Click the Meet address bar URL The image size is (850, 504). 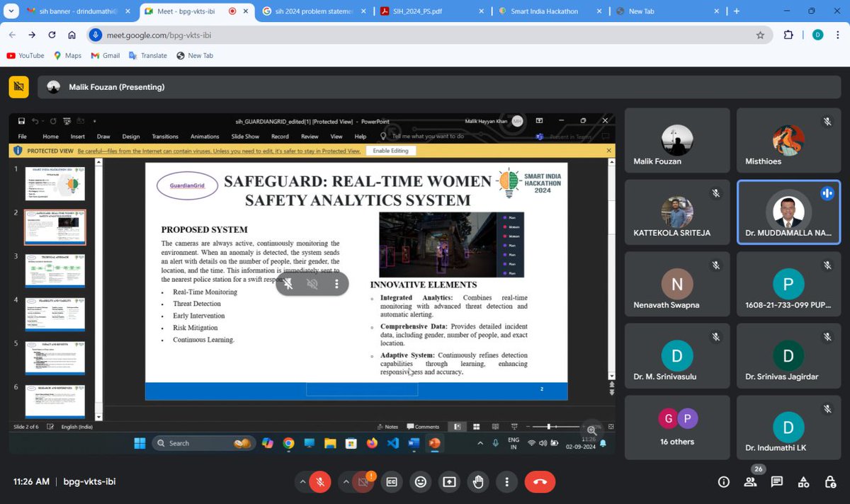(x=159, y=35)
